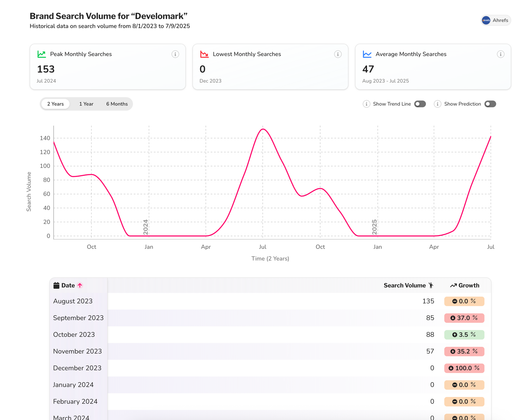
Task: Open info icon on Peak Monthly Searches card
Action: [175, 54]
